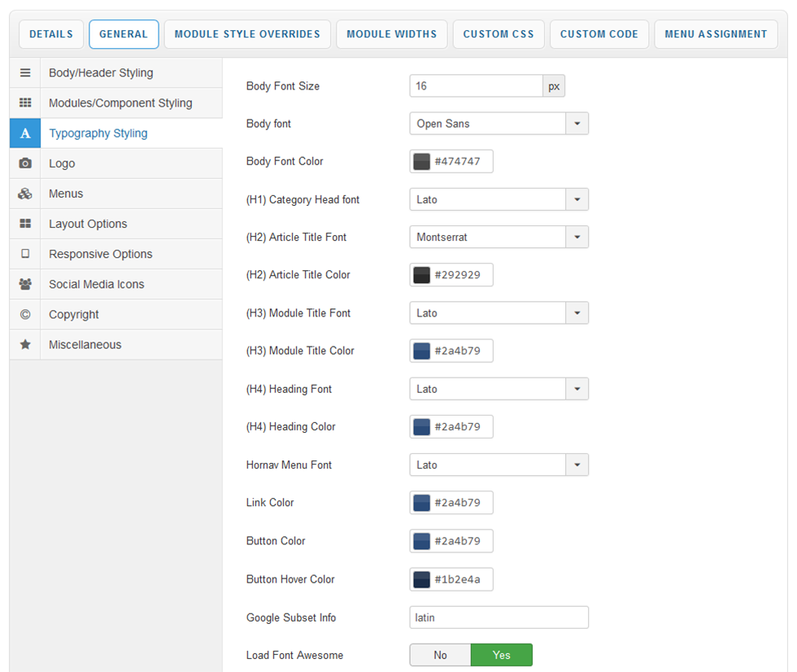Screen dimensions: 797x672
Task: Open the Menu Assignment tab
Action: tap(716, 34)
